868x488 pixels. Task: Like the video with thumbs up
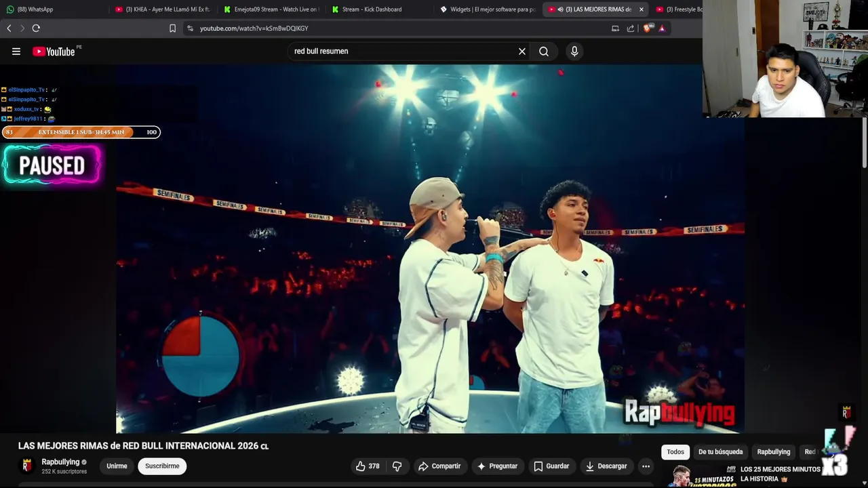(x=368, y=466)
